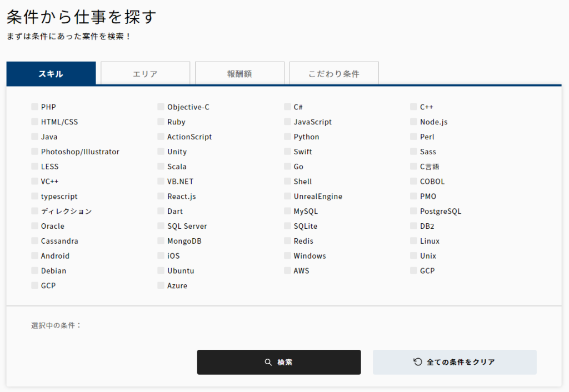Viewport: 569px width, 392px height.
Task: Enable the Node.js checkbox
Action: pos(413,122)
